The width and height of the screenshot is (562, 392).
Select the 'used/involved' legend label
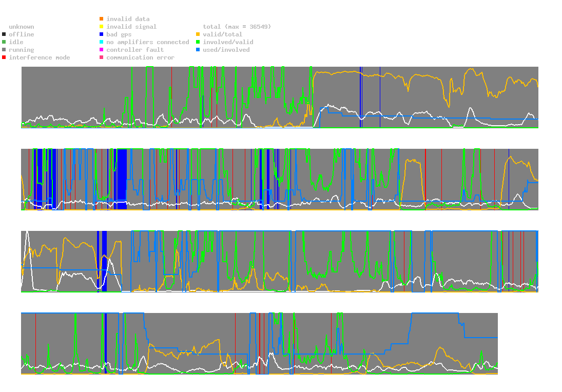tap(226, 50)
